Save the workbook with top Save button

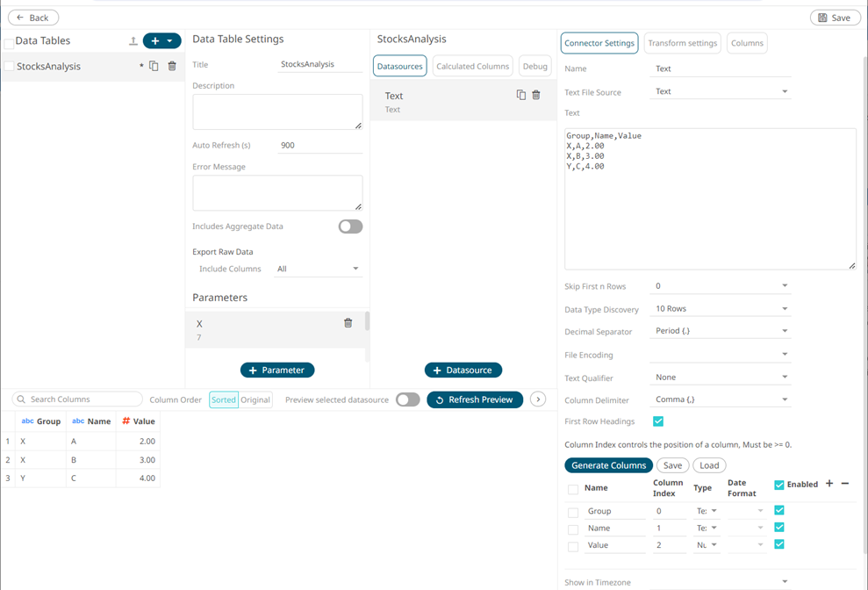(835, 18)
